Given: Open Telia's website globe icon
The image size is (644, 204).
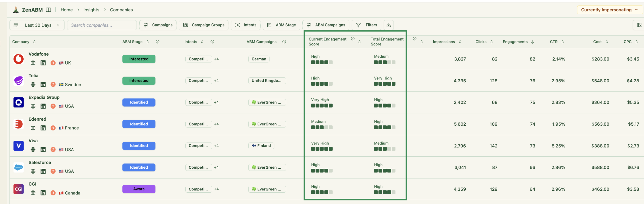Looking at the screenshot, I should [33, 85].
